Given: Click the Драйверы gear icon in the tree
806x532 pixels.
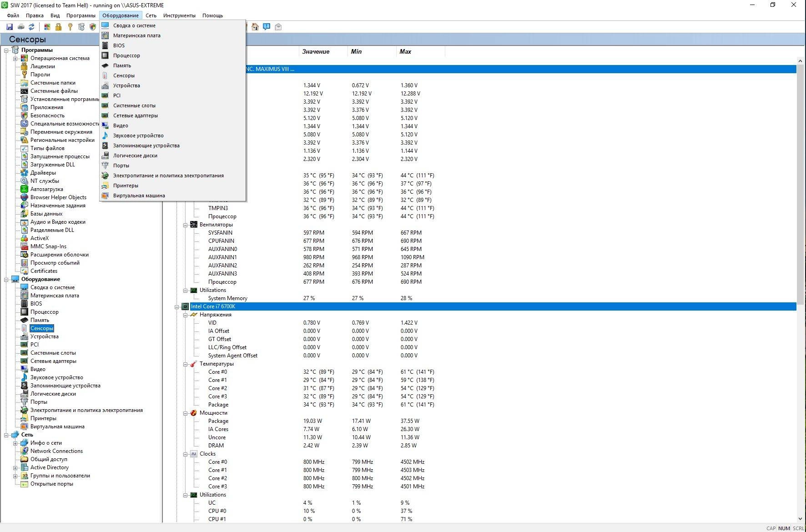Looking at the screenshot, I should click(25, 173).
